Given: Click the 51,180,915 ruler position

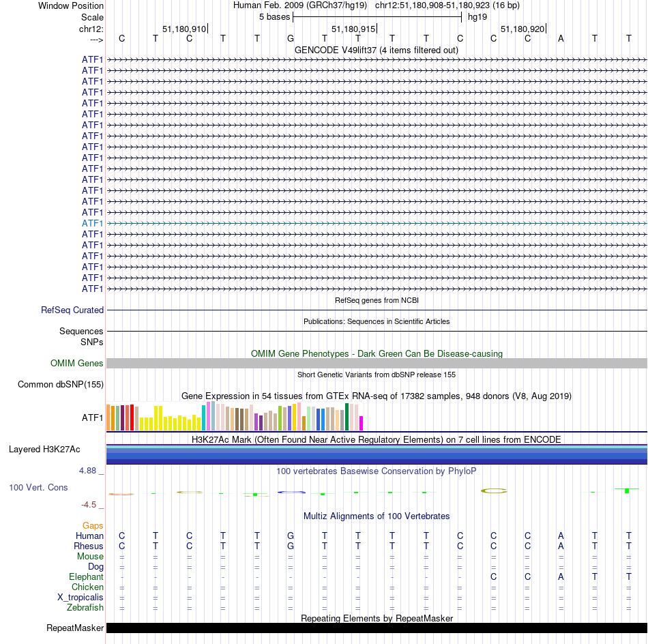Looking at the screenshot, I should tap(353, 29).
